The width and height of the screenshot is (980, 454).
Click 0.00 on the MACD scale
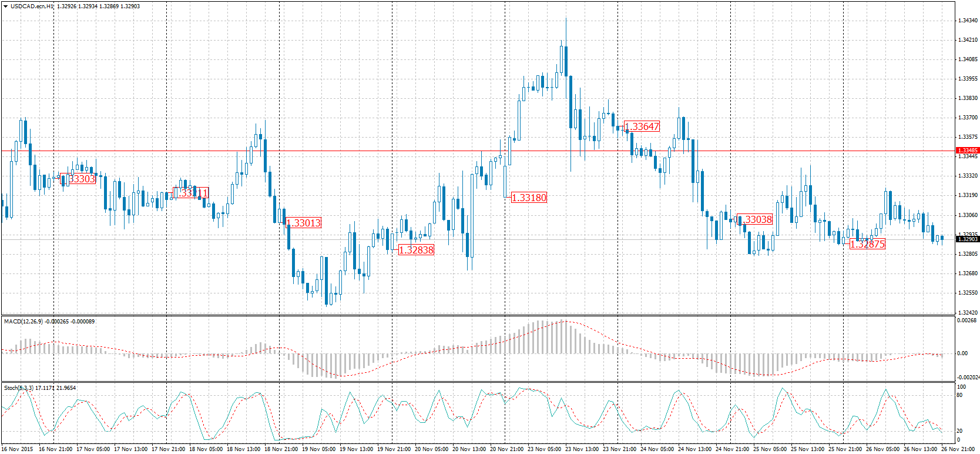962,353
